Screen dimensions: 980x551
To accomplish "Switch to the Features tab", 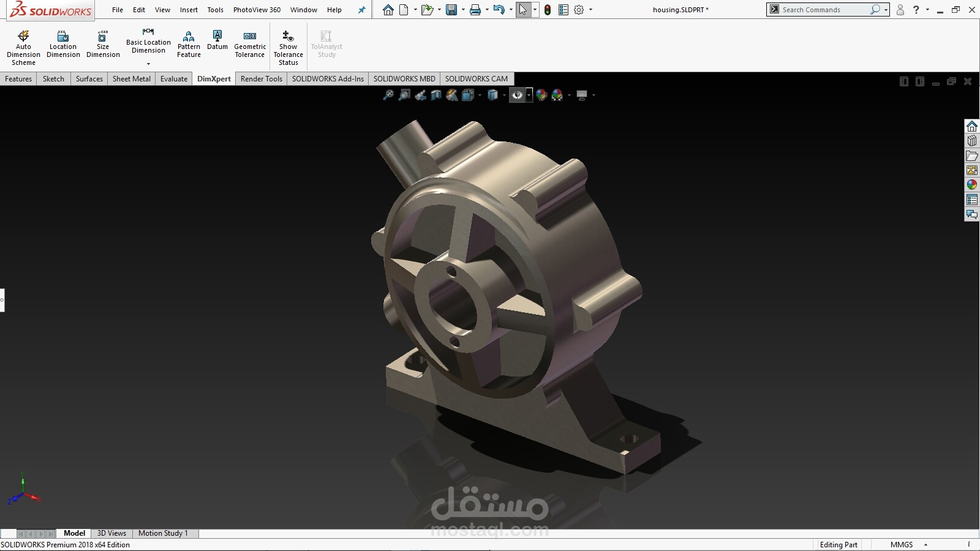I will (18, 79).
